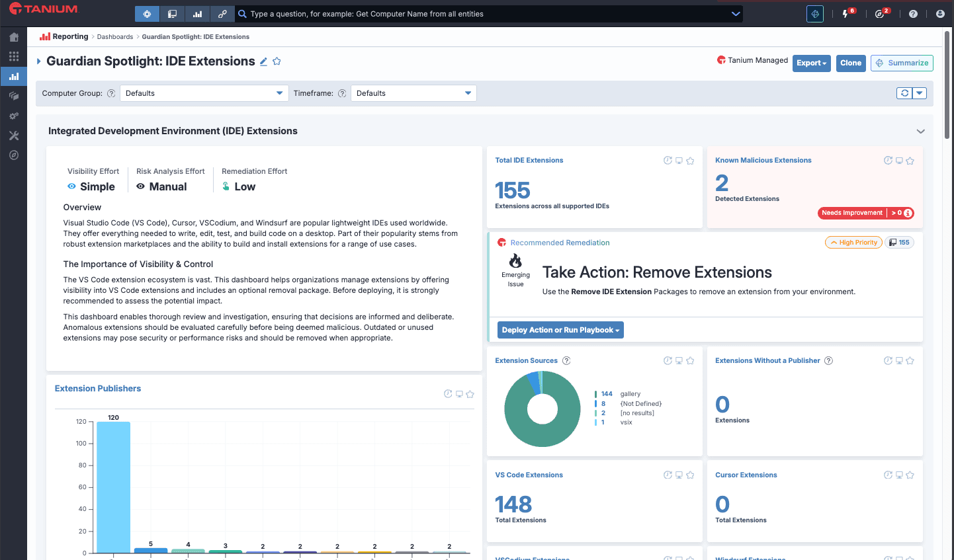Open the wrench tools icon in left sidebar
Screen dimensions: 954x560
pyautogui.click(x=14, y=136)
